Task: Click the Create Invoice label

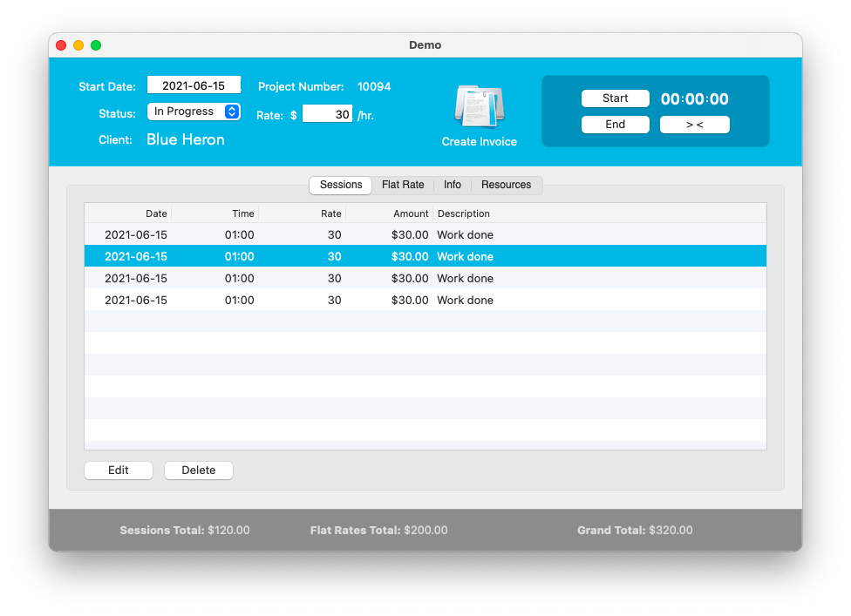Action: point(480,141)
